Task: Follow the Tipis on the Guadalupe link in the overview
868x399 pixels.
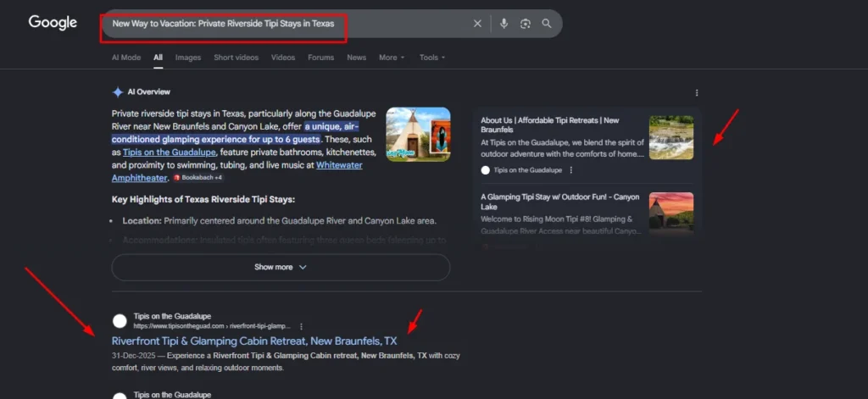Action: [x=170, y=152]
